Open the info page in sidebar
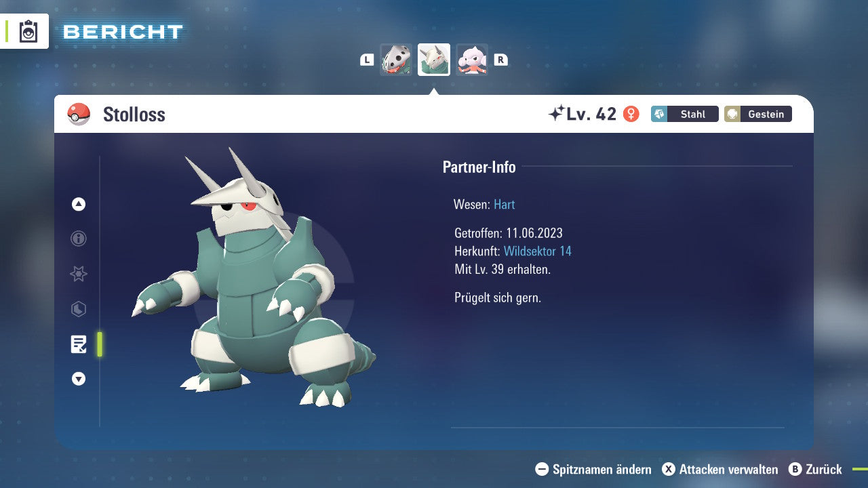This screenshot has width=868, height=488. tap(79, 239)
